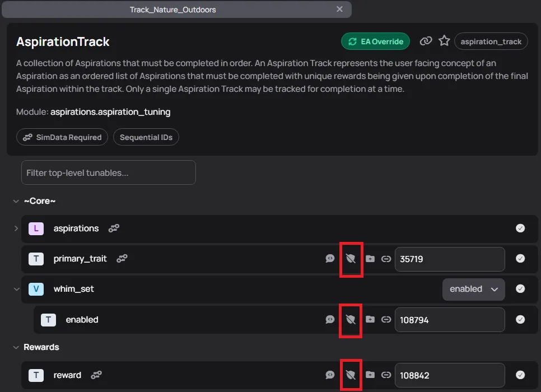Open the whim_set enabled dropdown

click(473, 289)
